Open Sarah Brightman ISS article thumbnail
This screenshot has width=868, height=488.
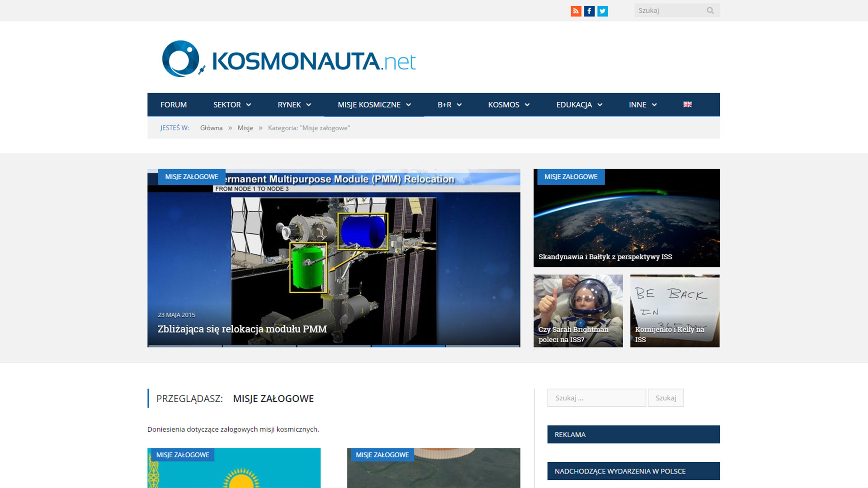[x=578, y=311]
